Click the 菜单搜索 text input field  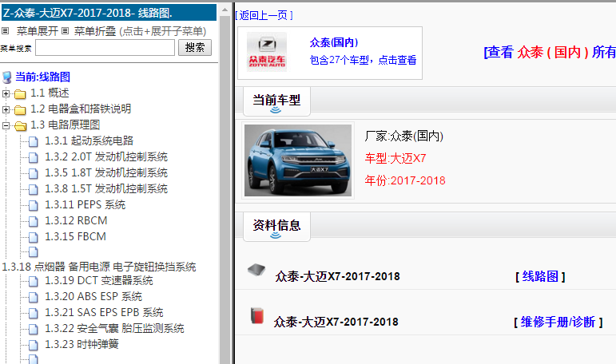(105, 48)
